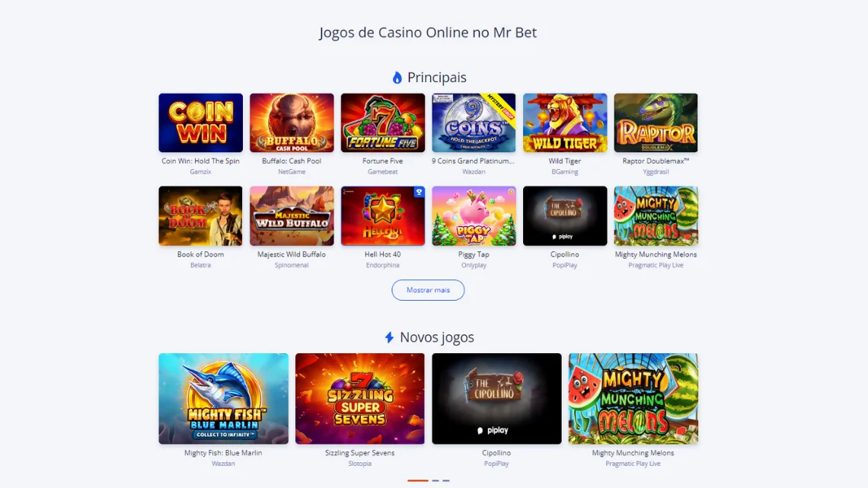This screenshot has height=488, width=868.
Task: Click the lightning bolt icon beside Novos jogos
Action: click(390, 337)
